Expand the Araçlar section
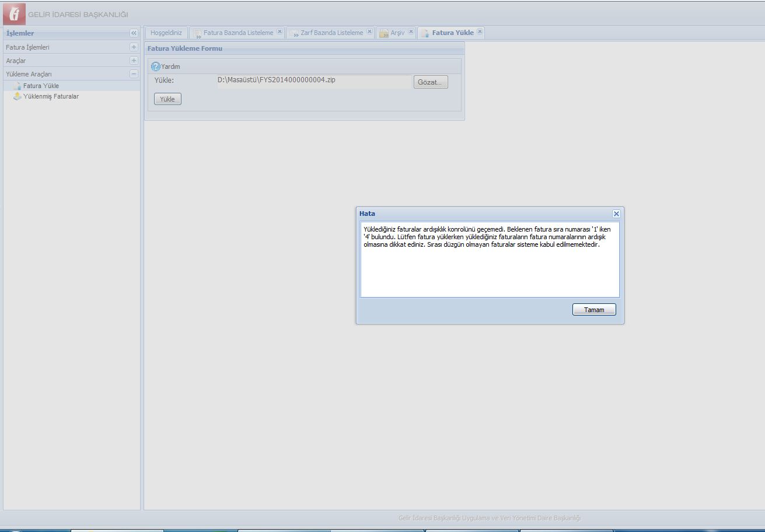765x532 pixels. [134, 61]
